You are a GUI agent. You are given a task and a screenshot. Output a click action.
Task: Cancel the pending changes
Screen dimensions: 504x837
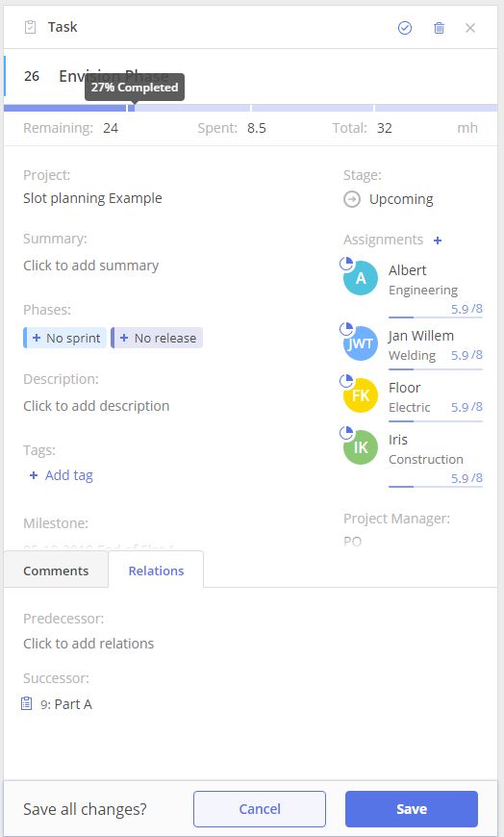coord(260,809)
